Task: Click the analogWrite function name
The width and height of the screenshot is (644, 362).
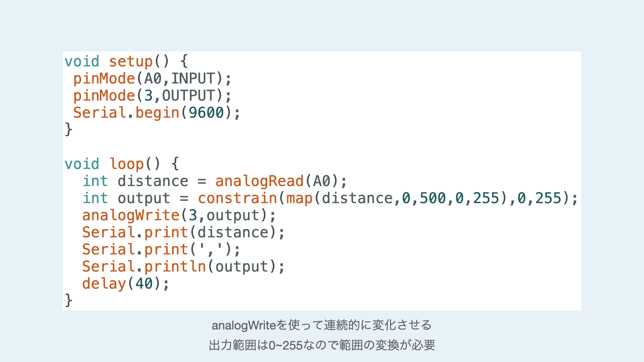Action: (x=131, y=216)
